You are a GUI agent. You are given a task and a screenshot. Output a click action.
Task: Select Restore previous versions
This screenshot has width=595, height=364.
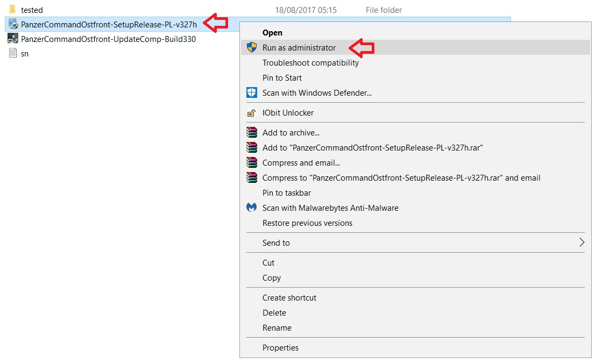pos(307,223)
